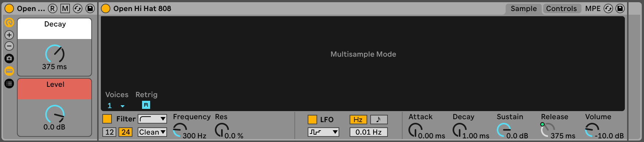Screen dimensions: 644x142
Task: Click the rack hot-swap preset icon
Action: point(78,8)
